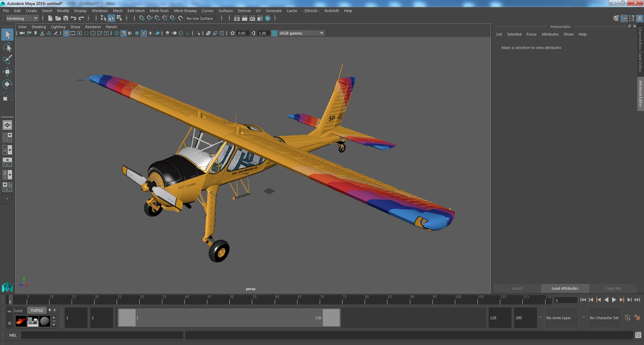The height and width of the screenshot is (345, 644).
Task: Click the Select button in Attribute Editor
Action: tap(517, 288)
